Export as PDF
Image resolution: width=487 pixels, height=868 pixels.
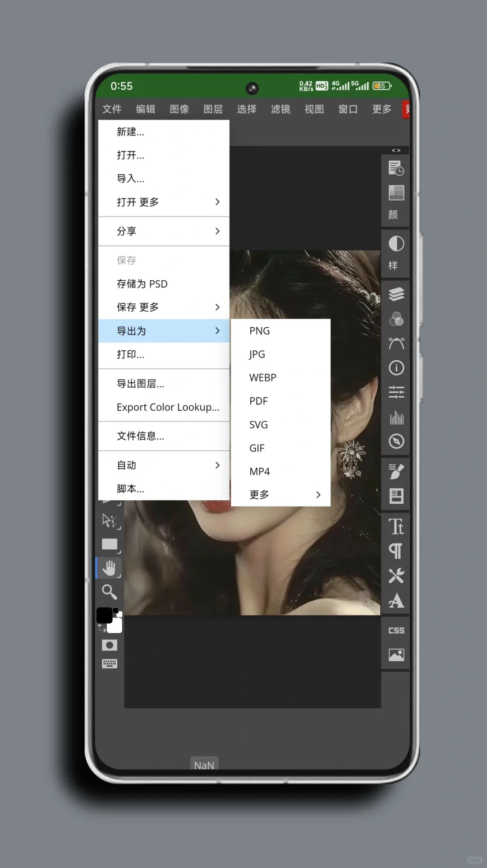pyautogui.click(x=280, y=401)
